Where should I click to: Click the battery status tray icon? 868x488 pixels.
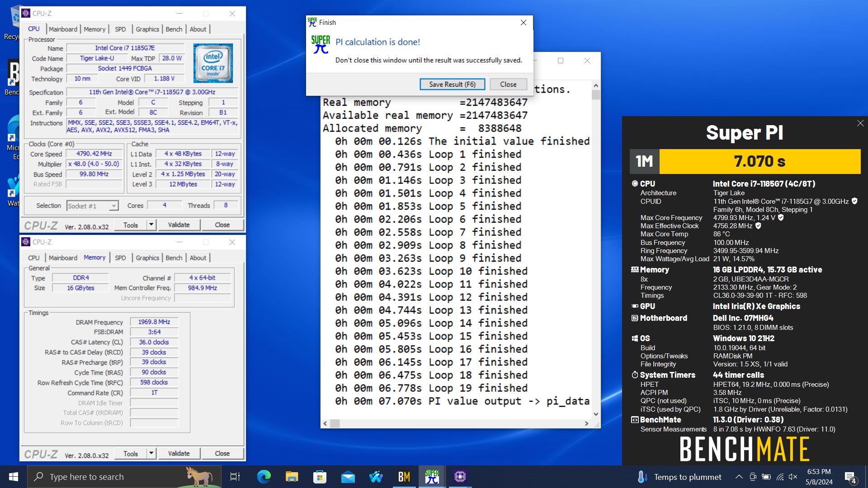[x=766, y=477]
